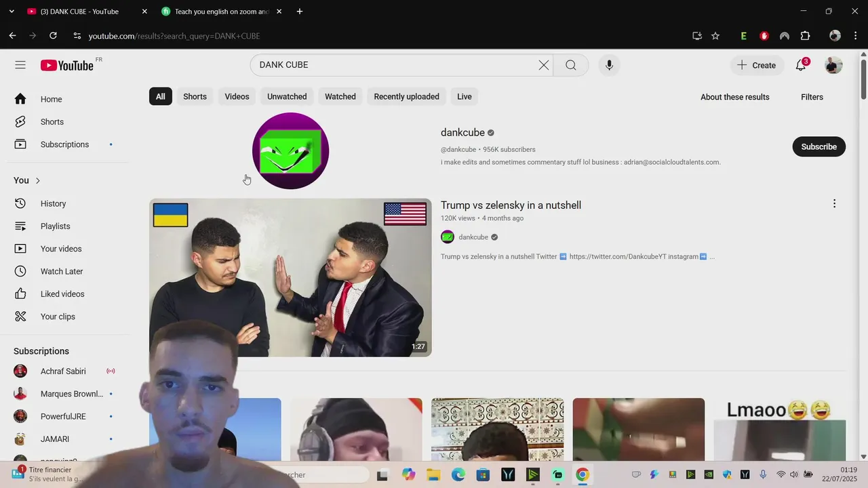Screen dimensions: 868x488
Task: Open the YouTube hamburger guide menu
Action: point(20,65)
